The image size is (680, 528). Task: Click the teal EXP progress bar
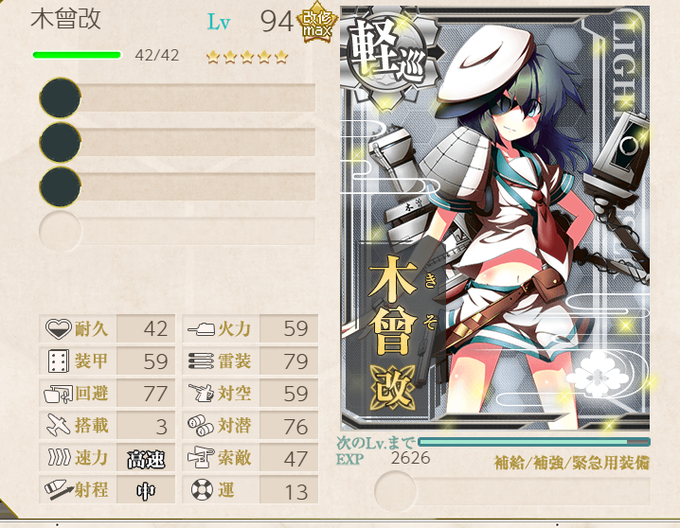coord(534,442)
